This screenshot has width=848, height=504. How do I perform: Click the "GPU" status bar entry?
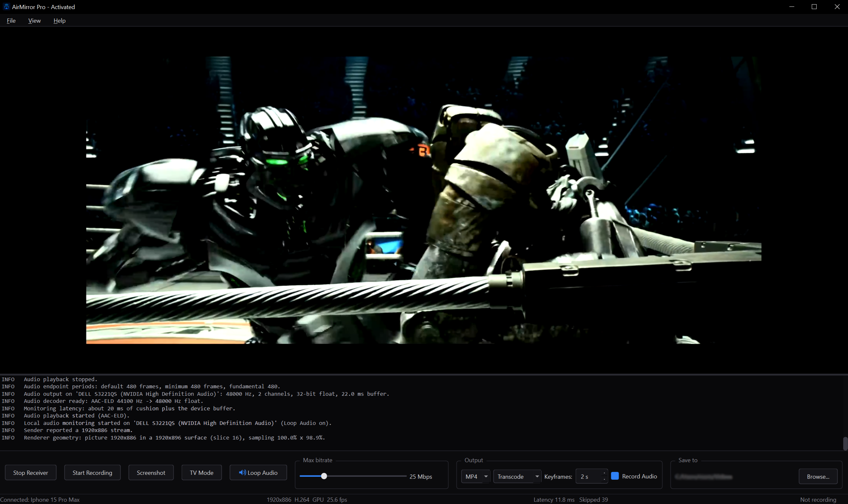pos(318,499)
